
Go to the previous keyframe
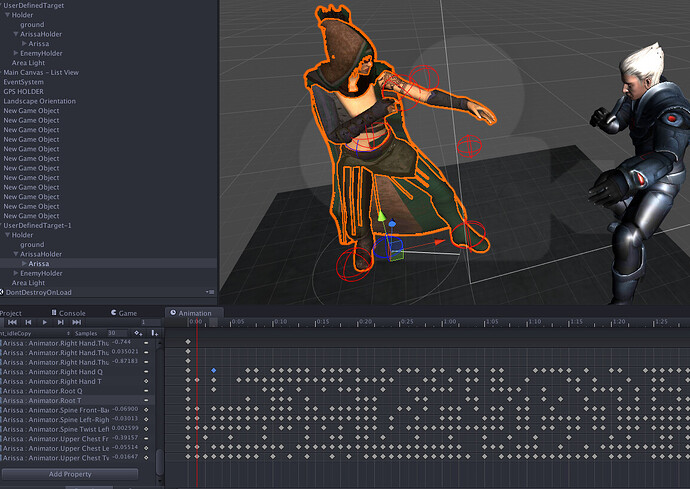tap(28, 322)
